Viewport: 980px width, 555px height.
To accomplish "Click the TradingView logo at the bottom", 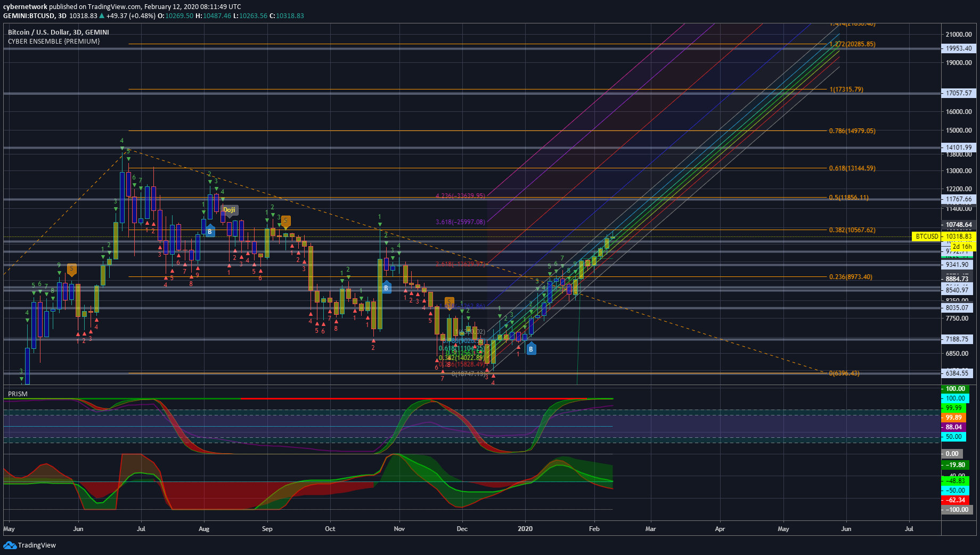I will [x=30, y=545].
